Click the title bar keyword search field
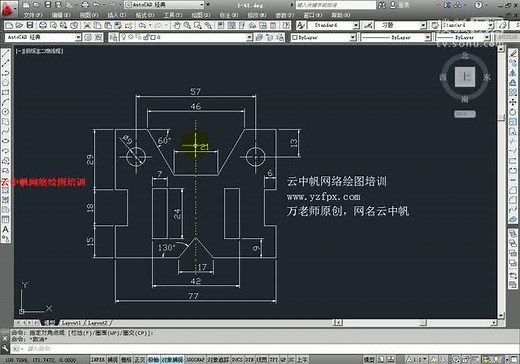Screen dimensions: 520x364 tap(336, 5)
